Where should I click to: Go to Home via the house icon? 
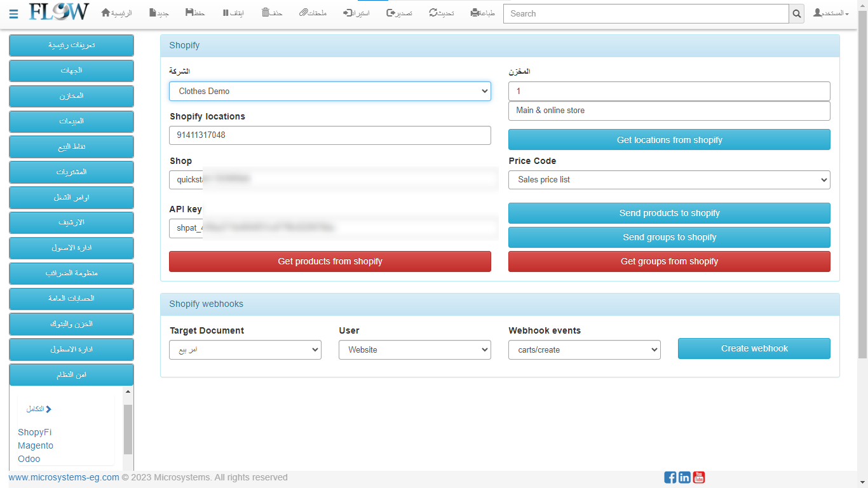pyautogui.click(x=106, y=13)
